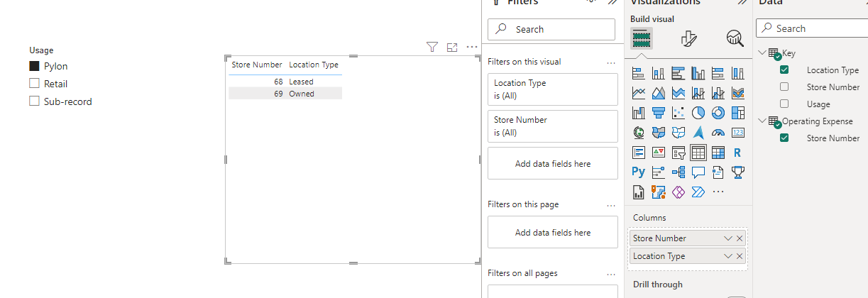Check the Usage field under Key table
This screenshot has height=298, width=868.
tap(784, 104)
